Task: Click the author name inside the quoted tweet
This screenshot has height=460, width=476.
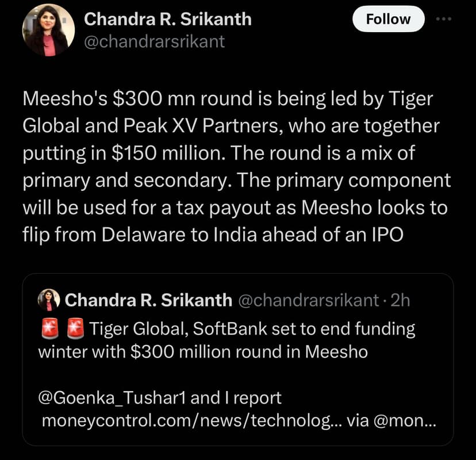Action: point(148,300)
